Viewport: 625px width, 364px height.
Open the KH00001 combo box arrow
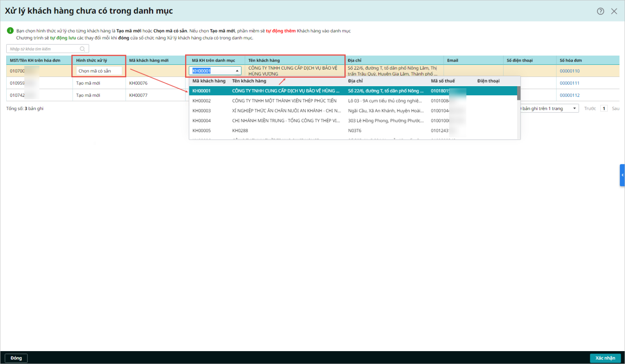pyautogui.click(x=237, y=71)
